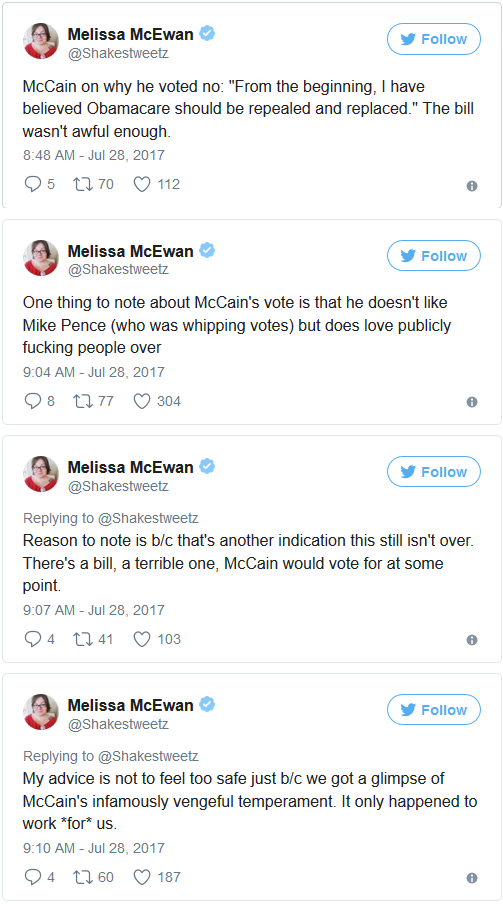503x904 pixels.
Task: Like the tweet with 304 likes
Action: [x=142, y=401]
